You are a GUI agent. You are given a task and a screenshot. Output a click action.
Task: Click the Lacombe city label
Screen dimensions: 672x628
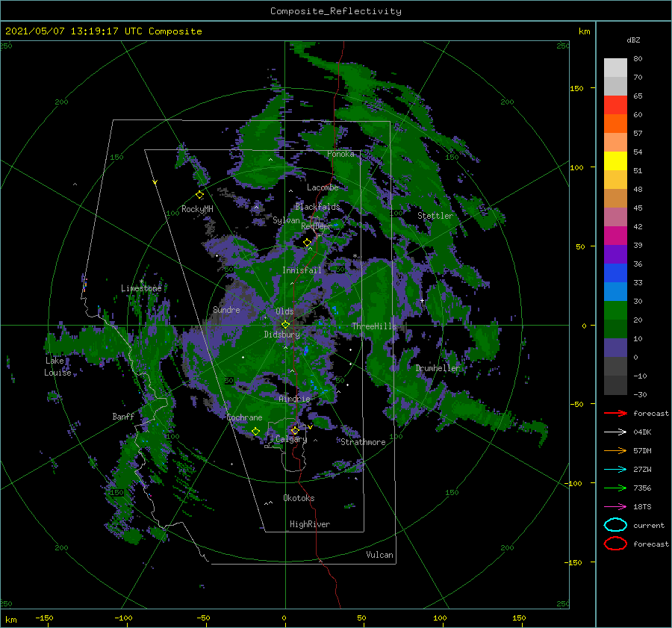pos(323,187)
